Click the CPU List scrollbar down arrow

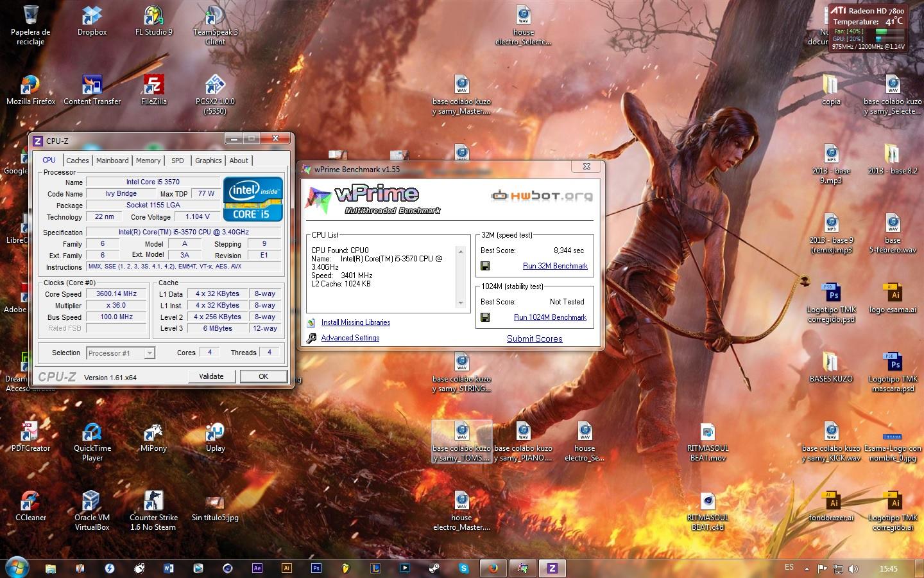click(x=460, y=303)
